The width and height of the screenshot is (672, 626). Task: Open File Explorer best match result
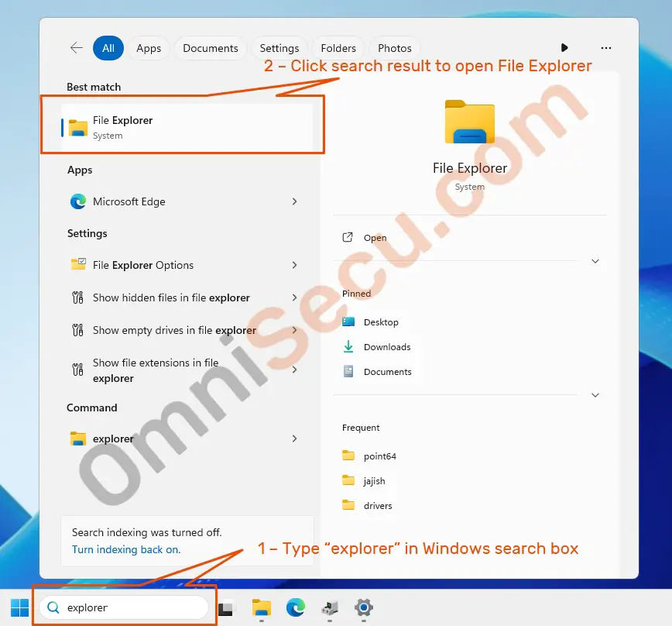187,127
